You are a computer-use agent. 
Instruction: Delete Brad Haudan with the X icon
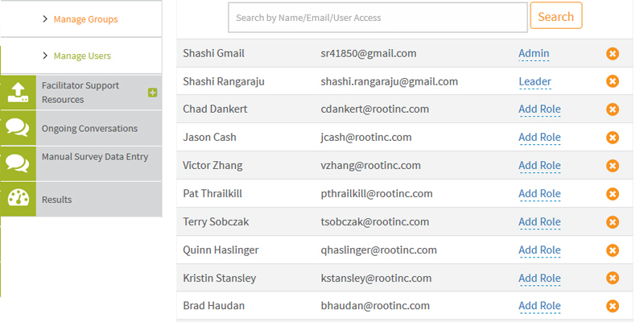click(x=613, y=306)
